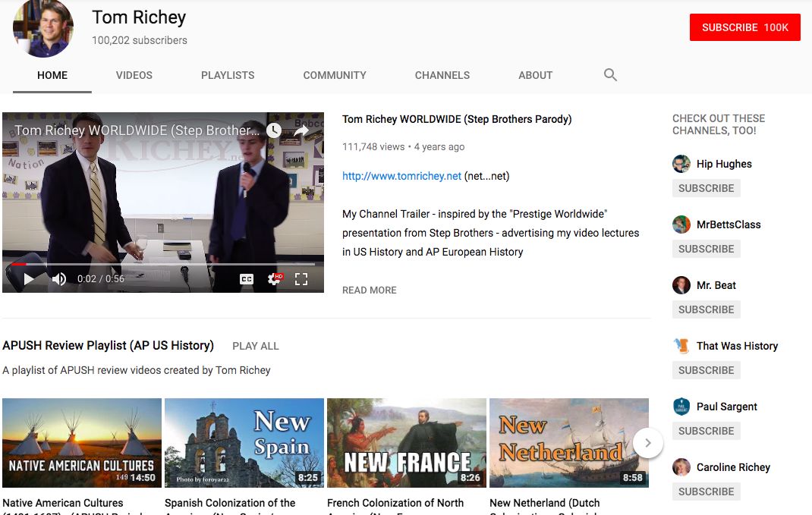Viewport: 812px width, 515px height.
Task: Switch to the Home tab
Action: [52, 76]
